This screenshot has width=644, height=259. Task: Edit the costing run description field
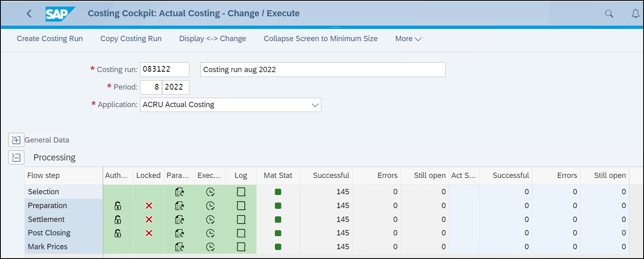pyautogui.click(x=323, y=70)
